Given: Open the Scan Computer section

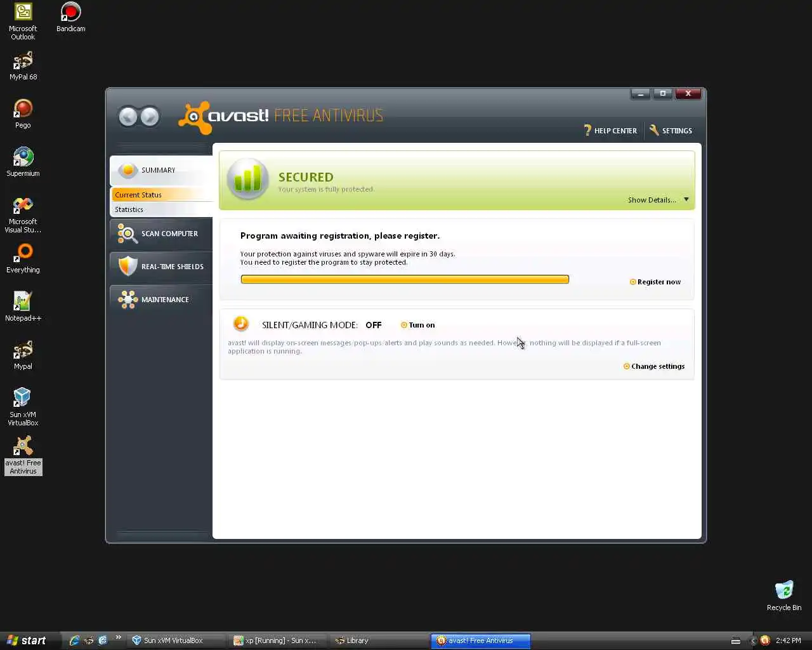Looking at the screenshot, I should tap(161, 234).
